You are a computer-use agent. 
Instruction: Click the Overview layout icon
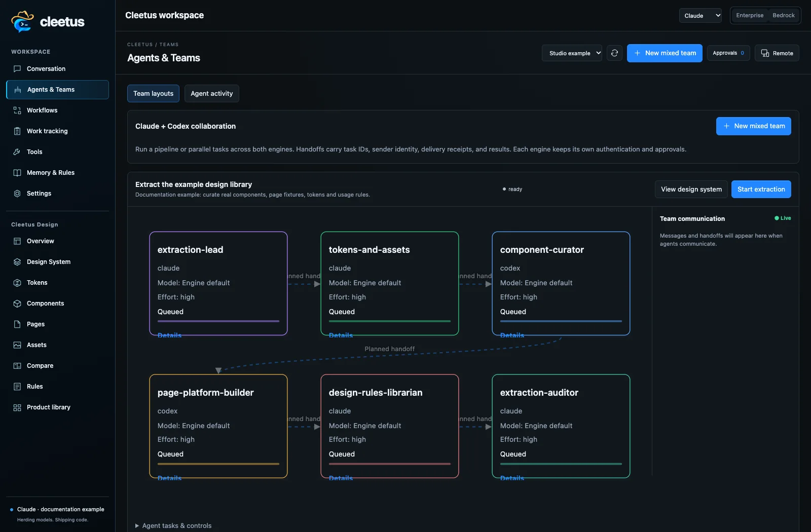[x=17, y=241]
